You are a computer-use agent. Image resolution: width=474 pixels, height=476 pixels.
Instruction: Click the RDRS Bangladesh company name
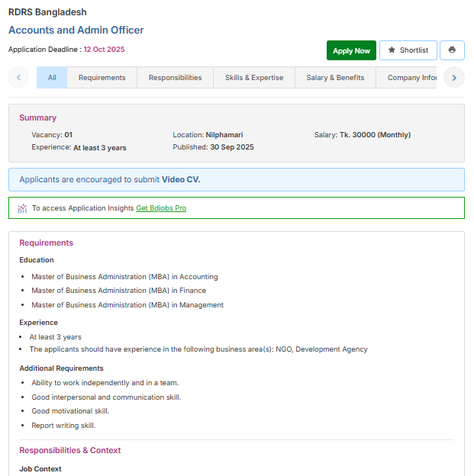pyautogui.click(x=47, y=12)
